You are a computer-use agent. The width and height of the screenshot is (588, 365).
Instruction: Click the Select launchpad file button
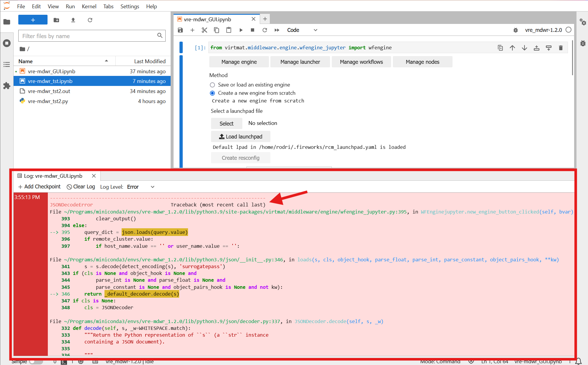coord(226,123)
